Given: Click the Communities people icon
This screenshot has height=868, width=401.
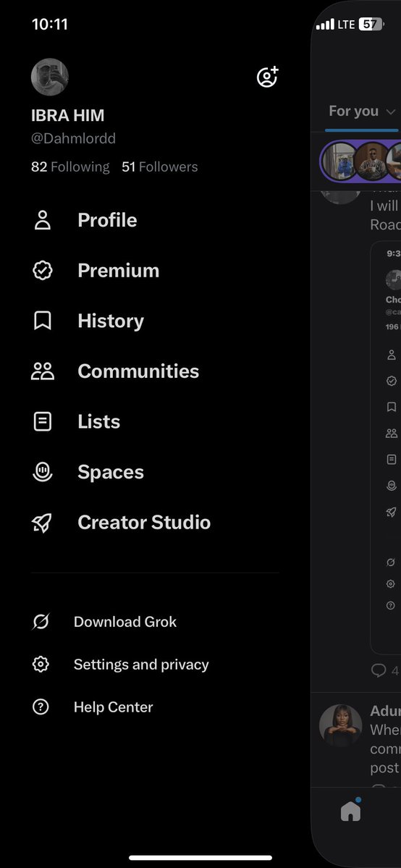Looking at the screenshot, I should click(43, 371).
